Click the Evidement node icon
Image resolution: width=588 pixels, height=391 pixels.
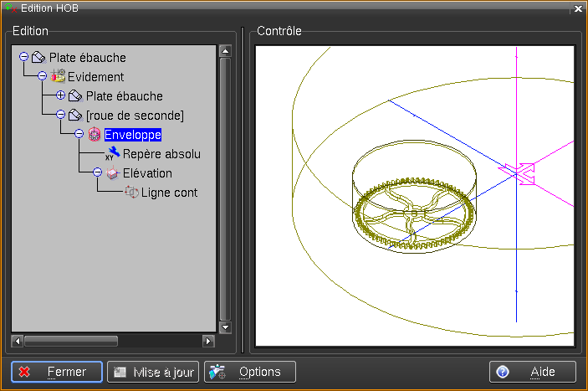pyautogui.click(x=58, y=77)
